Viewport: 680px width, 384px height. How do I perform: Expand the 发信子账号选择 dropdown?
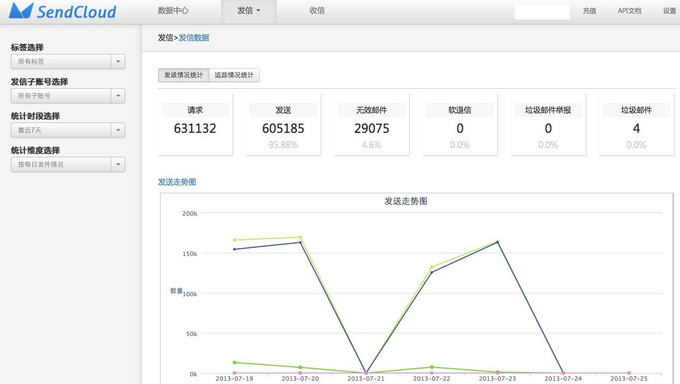pos(68,96)
